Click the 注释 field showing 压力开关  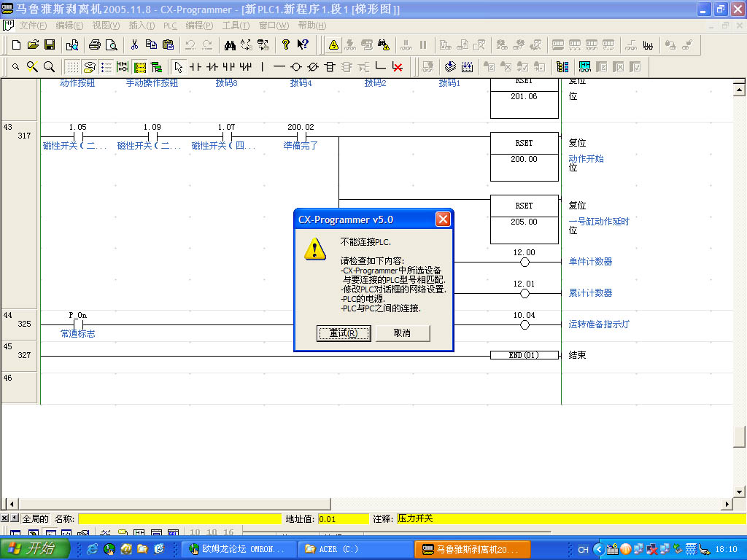tap(572, 518)
